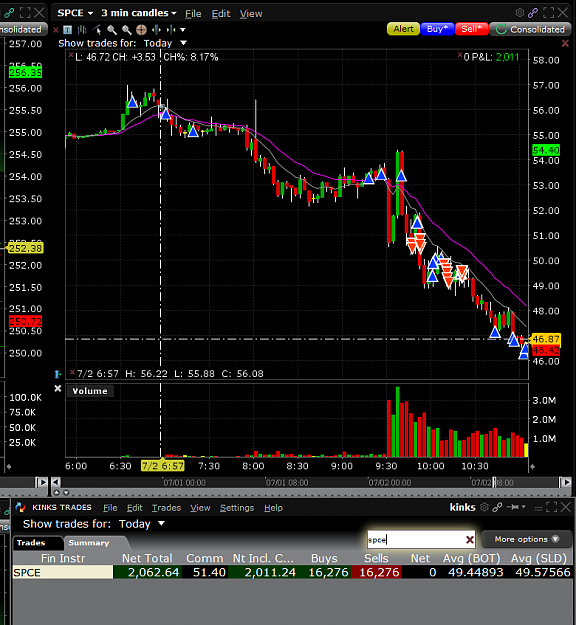576x625 pixels.
Task: Click the Consolidated button on the right
Action: click(x=531, y=29)
